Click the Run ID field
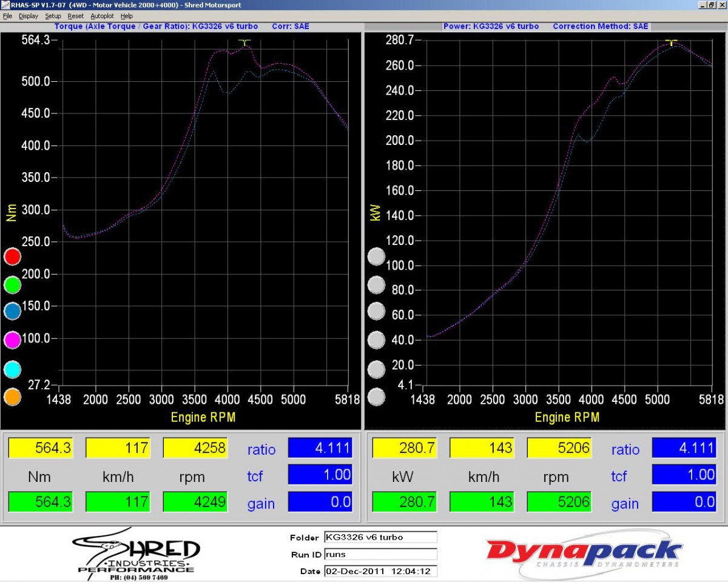 click(x=380, y=554)
